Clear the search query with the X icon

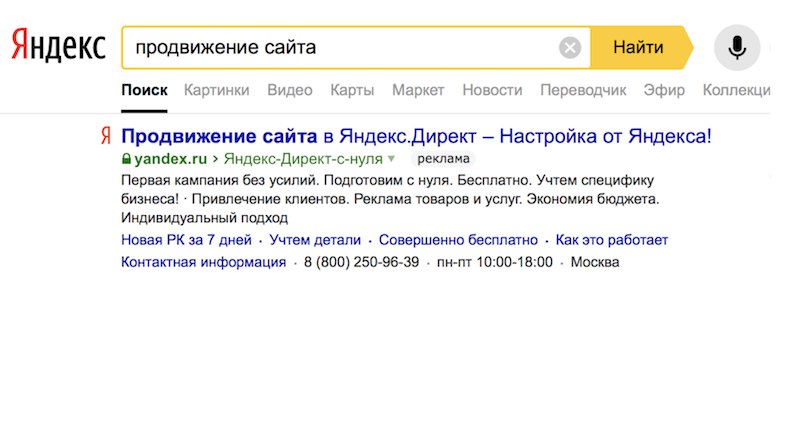click(570, 48)
